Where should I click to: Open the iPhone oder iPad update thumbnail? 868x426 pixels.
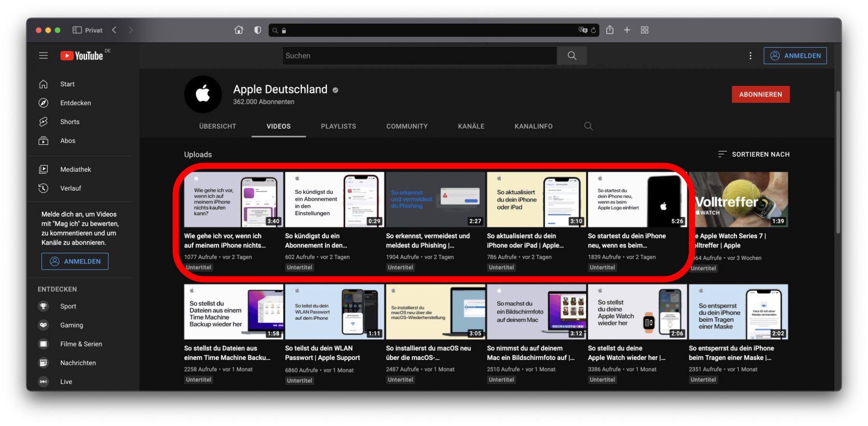point(536,199)
